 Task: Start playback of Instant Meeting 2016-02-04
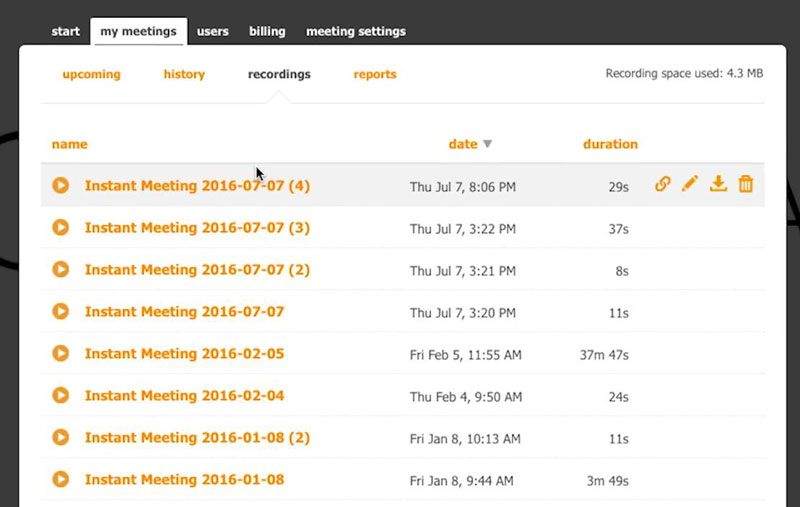coord(61,396)
